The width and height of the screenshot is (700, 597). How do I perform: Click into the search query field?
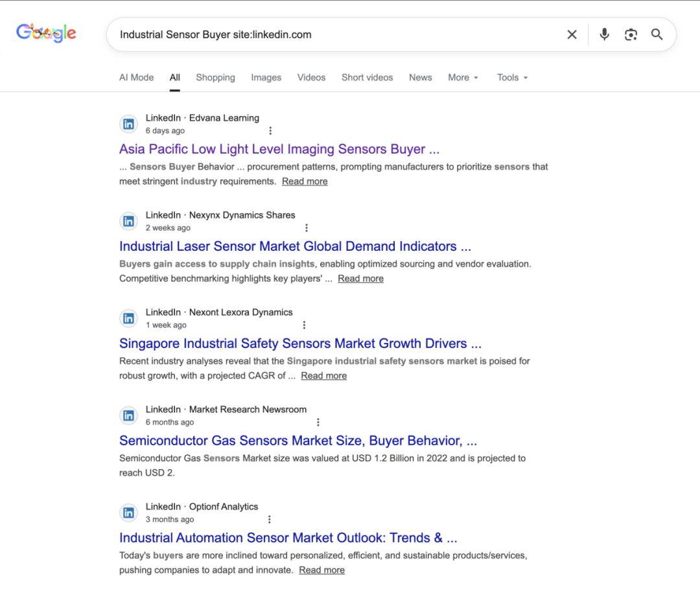pos(324,35)
